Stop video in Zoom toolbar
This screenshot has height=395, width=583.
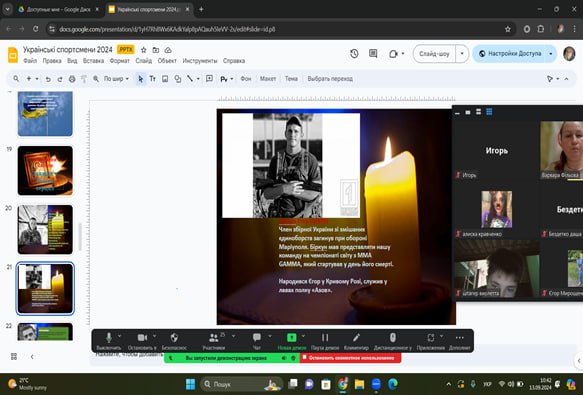pos(142,341)
